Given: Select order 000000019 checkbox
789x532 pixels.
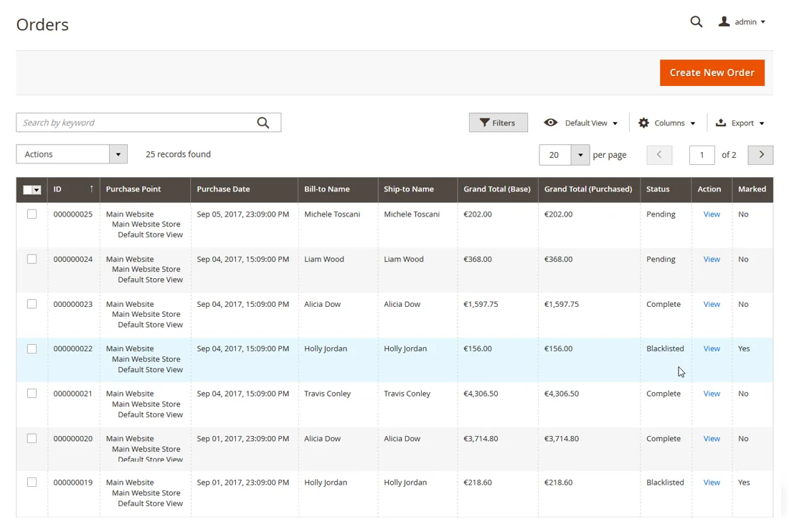Looking at the screenshot, I should pyautogui.click(x=32, y=483).
